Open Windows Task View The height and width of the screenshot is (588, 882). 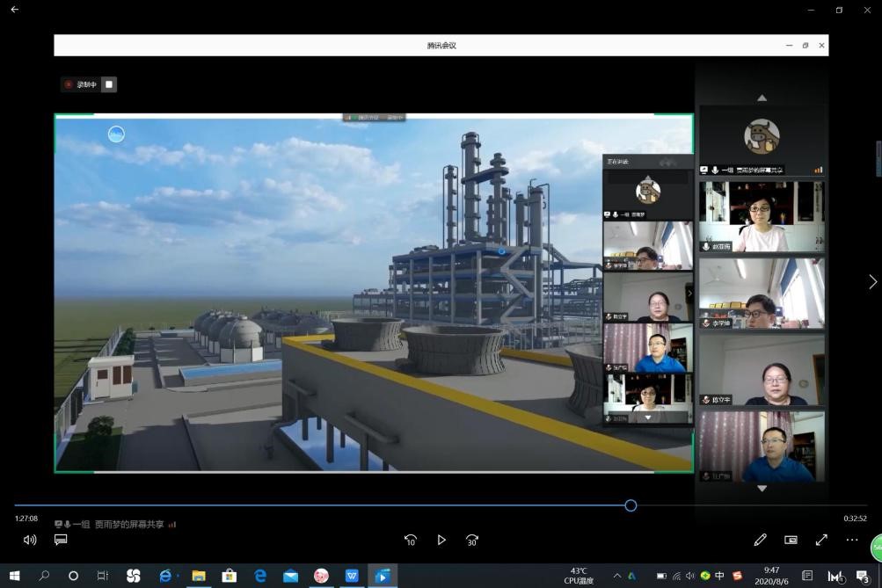click(x=103, y=576)
